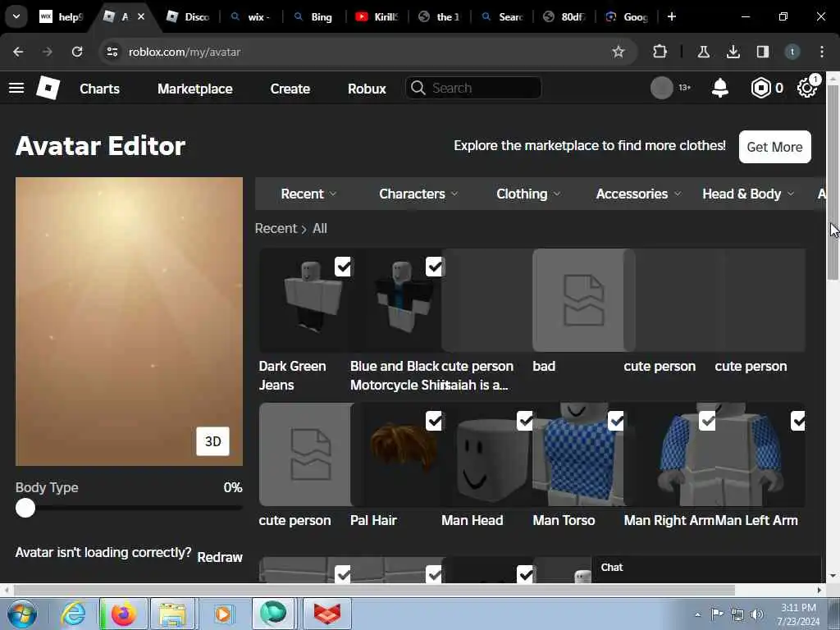Click the user avatar profile icon
Image resolution: width=840 pixels, height=630 pixels.
[662, 88]
